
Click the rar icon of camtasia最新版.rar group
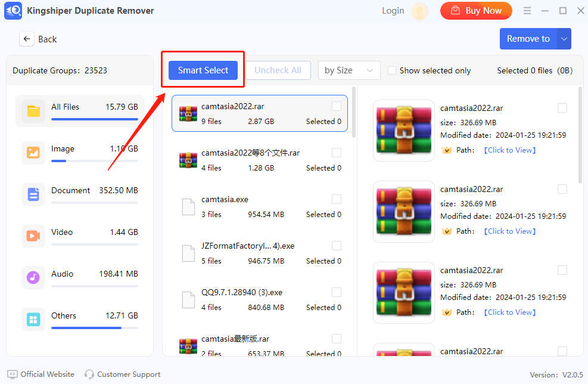[188, 346]
